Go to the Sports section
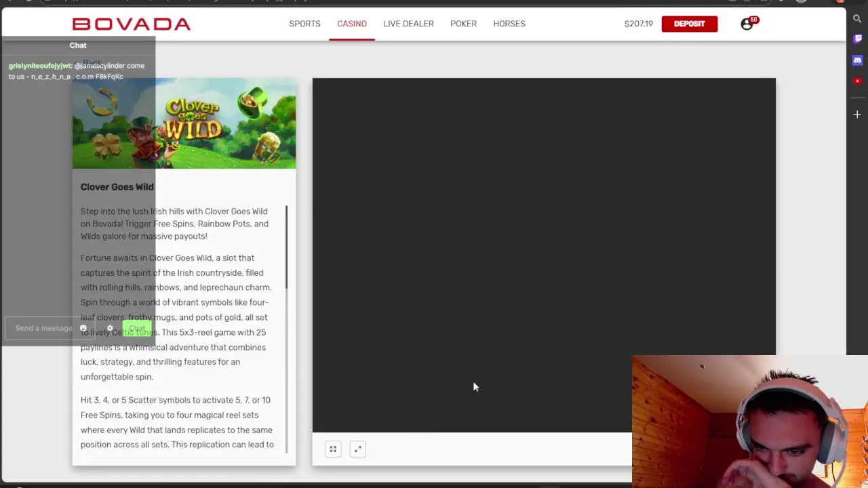The image size is (868, 488). coord(304,24)
